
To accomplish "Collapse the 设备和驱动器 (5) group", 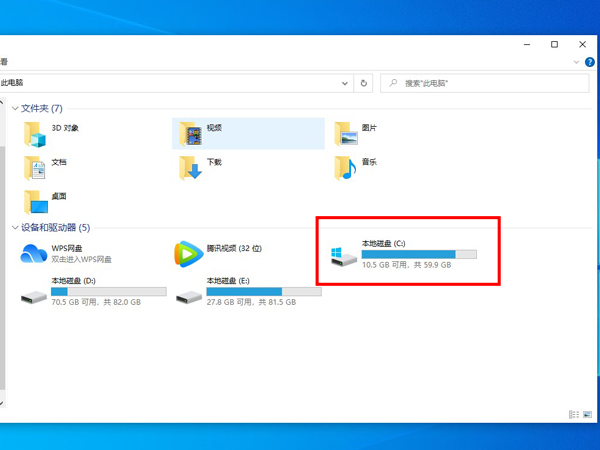I will coord(14,228).
